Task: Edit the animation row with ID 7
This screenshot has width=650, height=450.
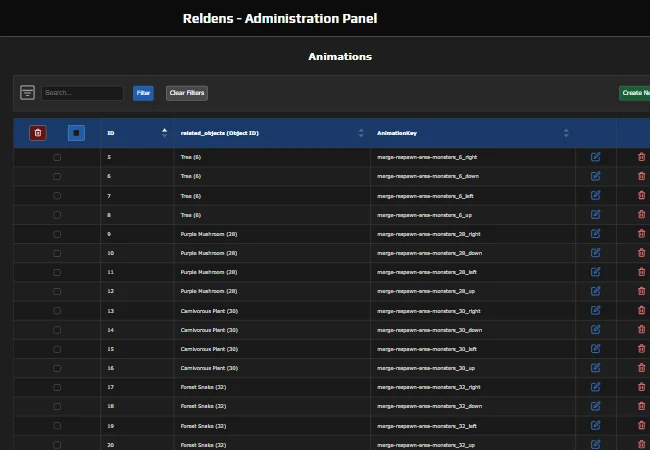Action: [595, 195]
